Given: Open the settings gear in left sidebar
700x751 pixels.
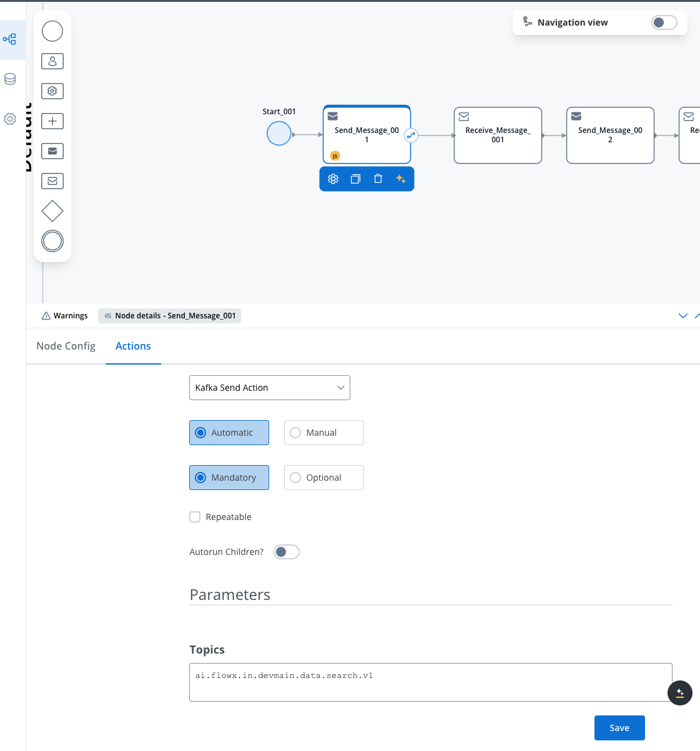Looking at the screenshot, I should pos(10,119).
